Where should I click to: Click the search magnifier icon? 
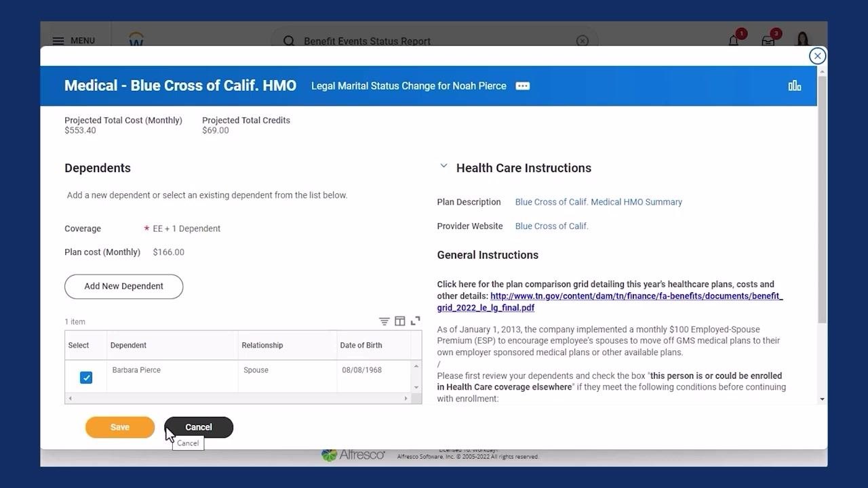click(289, 41)
